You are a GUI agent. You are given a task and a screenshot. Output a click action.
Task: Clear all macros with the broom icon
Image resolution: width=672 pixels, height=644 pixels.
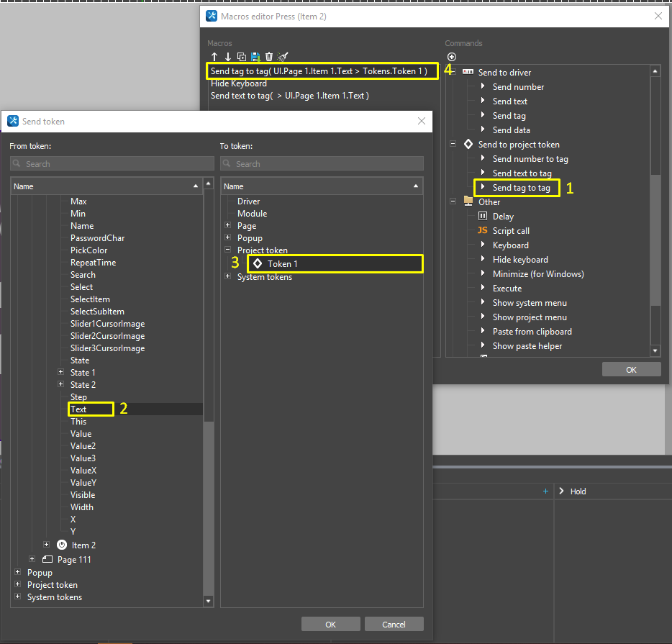283,57
